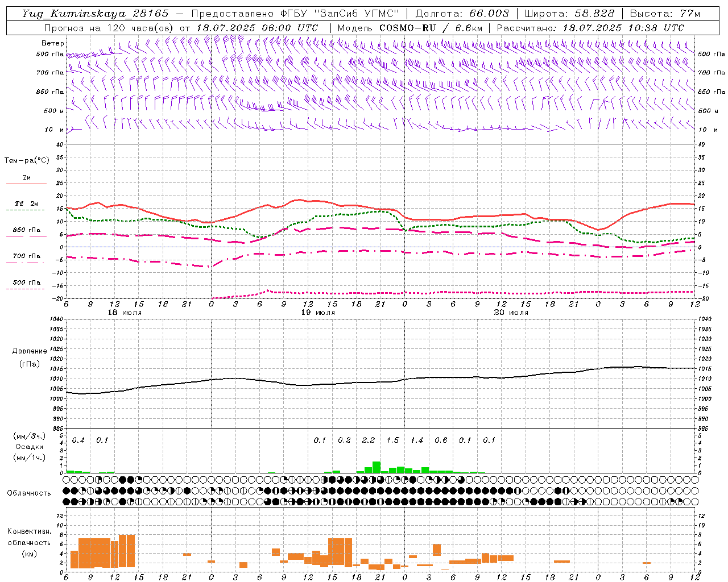728x582 pixels.
Task: Click the 'Осадки' precipitation label
Action: point(30,447)
